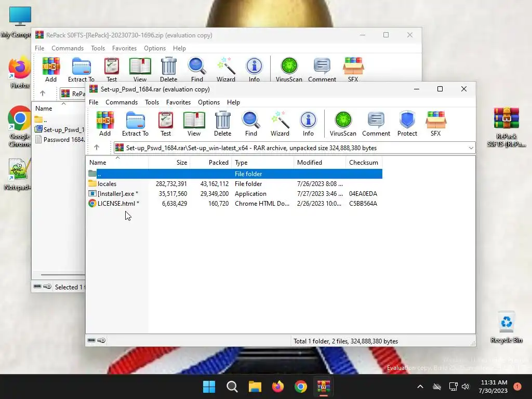The width and height of the screenshot is (532, 399).
Task: Click Info icon in RePack SOFTS window
Action: point(254,70)
